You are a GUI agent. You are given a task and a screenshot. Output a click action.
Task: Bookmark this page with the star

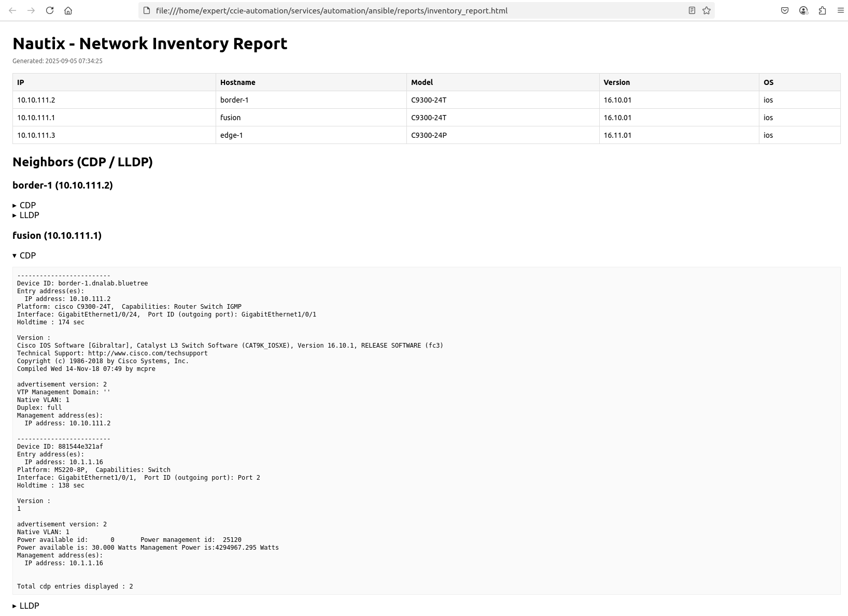click(706, 10)
